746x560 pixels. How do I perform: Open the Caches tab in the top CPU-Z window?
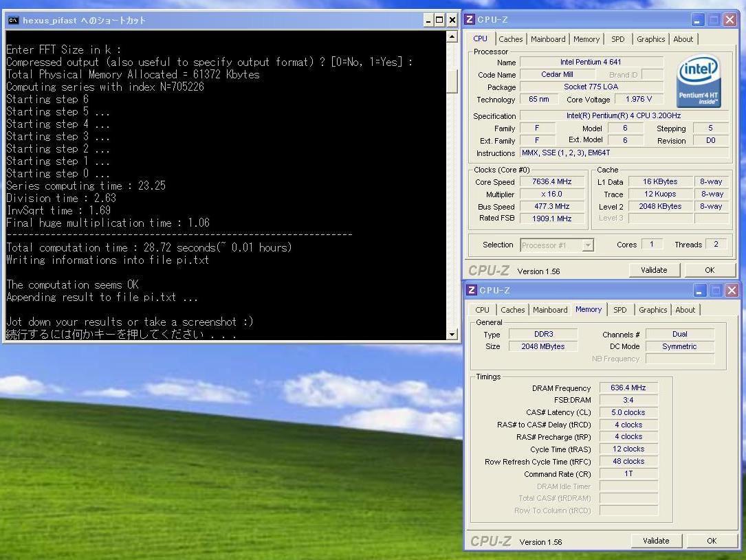click(x=510, y=39)
